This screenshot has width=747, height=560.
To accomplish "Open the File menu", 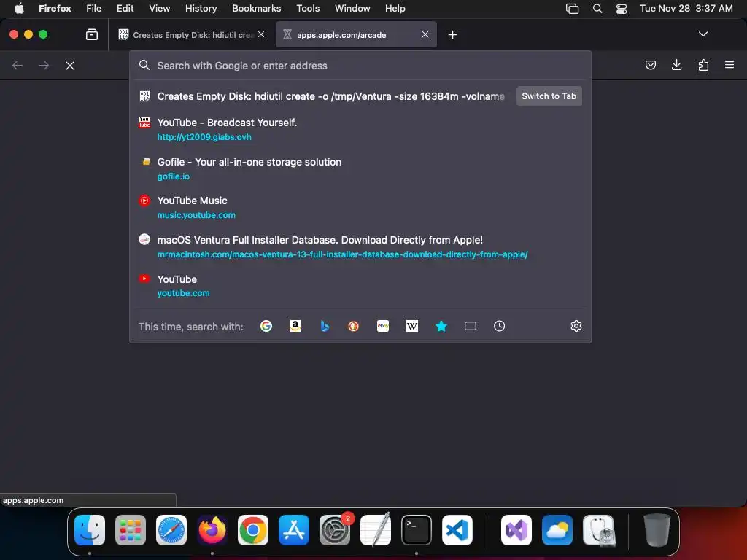I will point(94,9).
